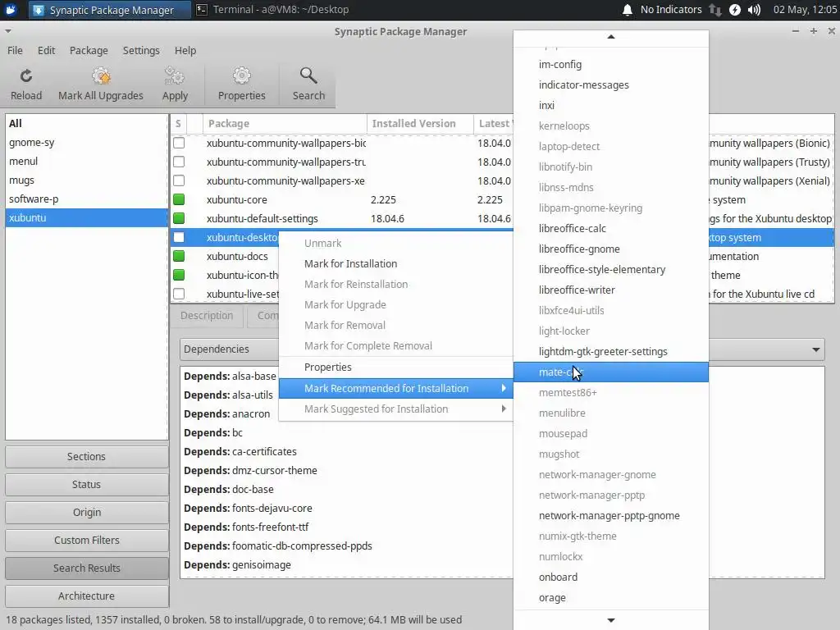
Task: Select libreoffice-writer in recommended list
Action: [610, 290]
